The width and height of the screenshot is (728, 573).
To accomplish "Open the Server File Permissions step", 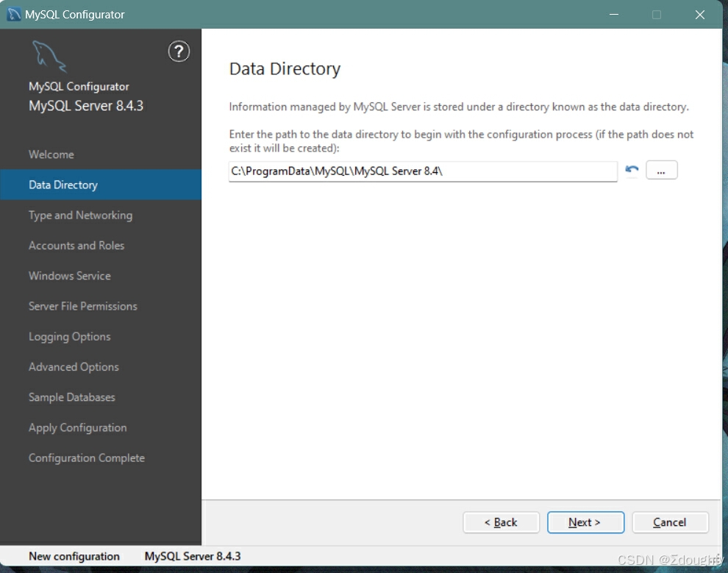I will tap(101, 307).
